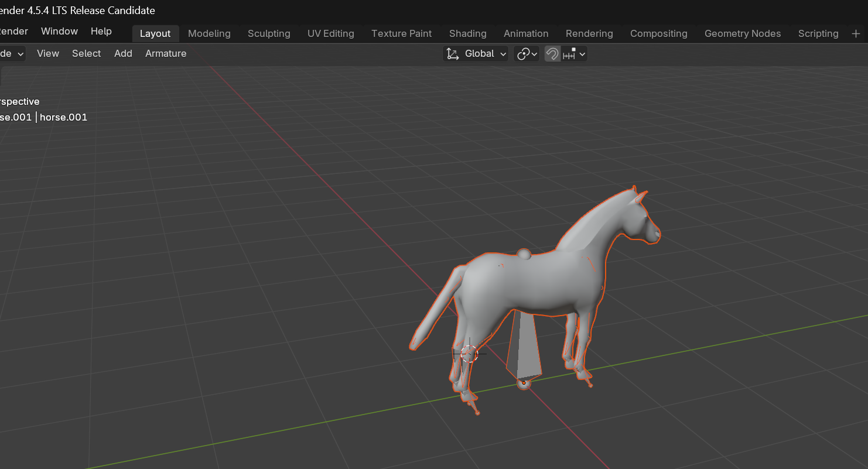Open the View menu
Image resolution: width=868 pixels, height=469 pixels.
point(47,53)
